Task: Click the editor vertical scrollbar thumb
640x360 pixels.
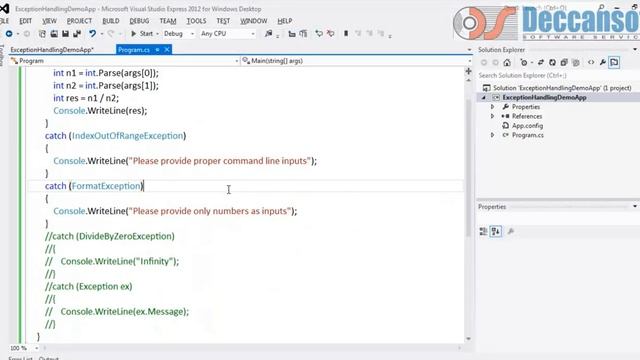Action: click(469, 167)
